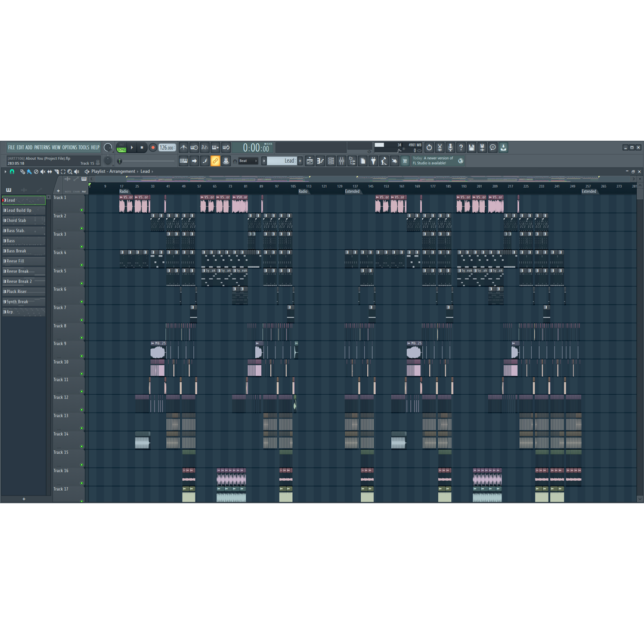Screen dimensions: 644x644
Task: Close all windows with the arrow icon
Action: 394,161
